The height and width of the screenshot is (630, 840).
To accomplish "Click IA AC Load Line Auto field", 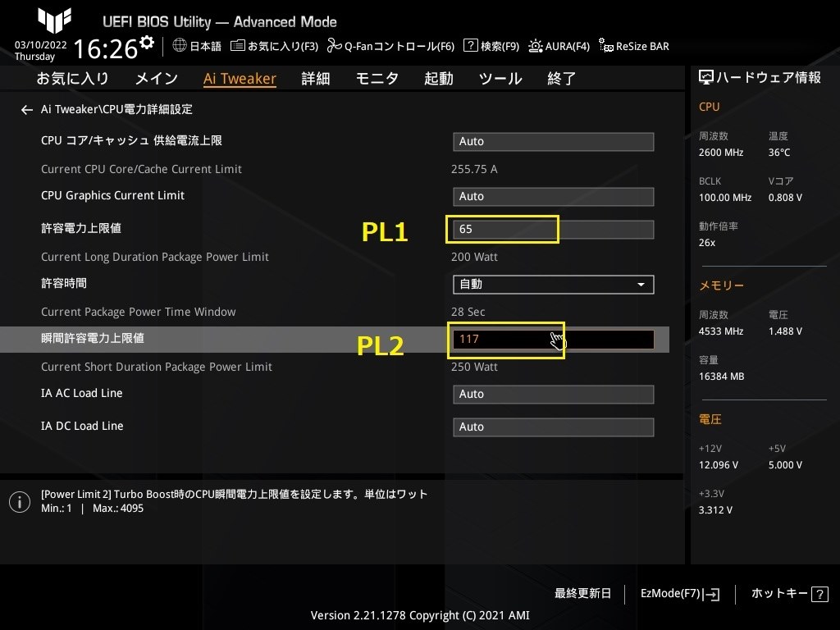I will (554, 395).
